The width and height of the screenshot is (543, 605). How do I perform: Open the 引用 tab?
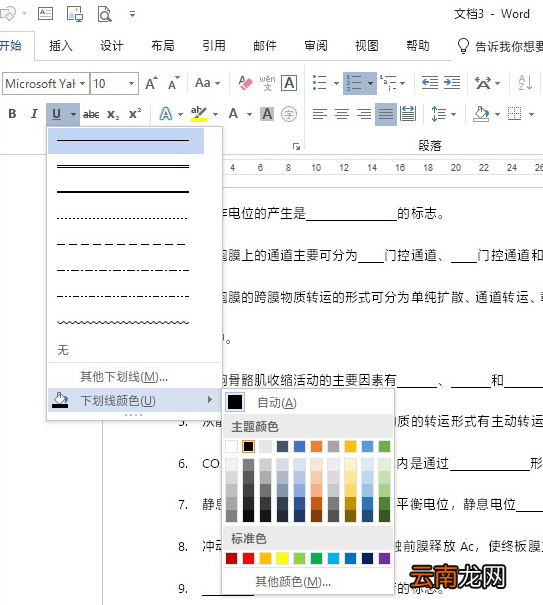[x=214, y=46]
